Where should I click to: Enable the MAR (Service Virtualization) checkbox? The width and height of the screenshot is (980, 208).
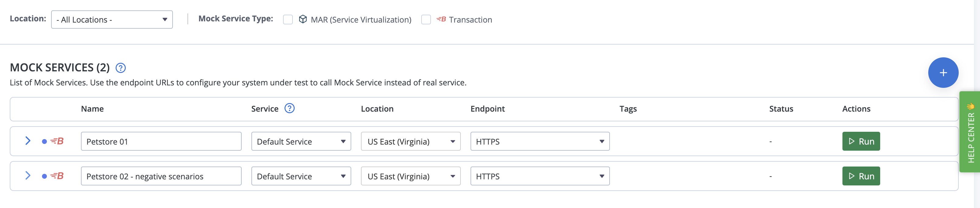click(288, 20)
